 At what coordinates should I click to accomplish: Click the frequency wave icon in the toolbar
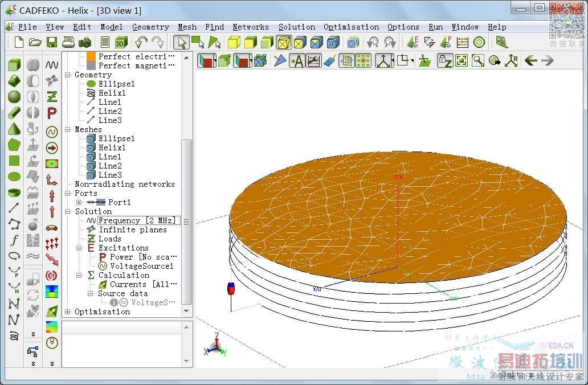52,65
